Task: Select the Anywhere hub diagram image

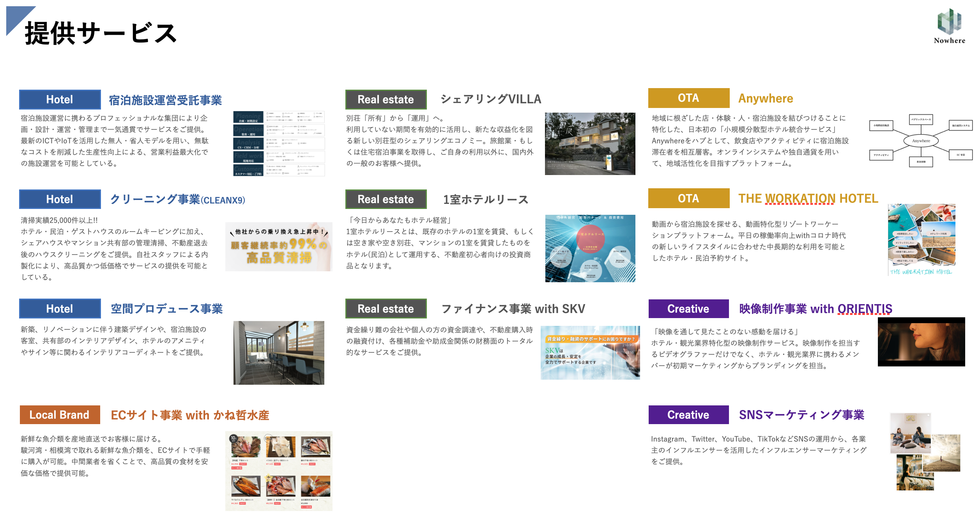Action: 921,141
